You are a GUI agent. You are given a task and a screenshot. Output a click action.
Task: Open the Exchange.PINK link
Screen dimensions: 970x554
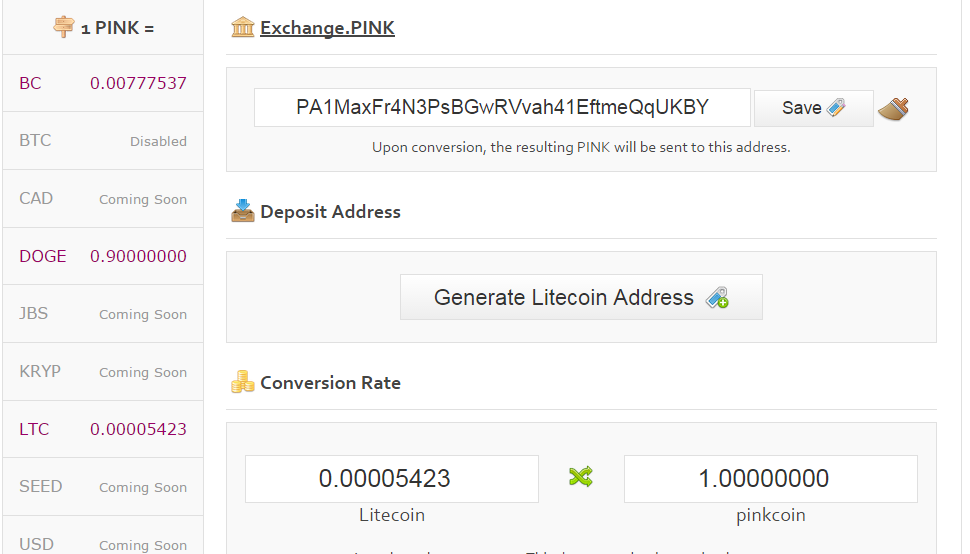point(327,28)
